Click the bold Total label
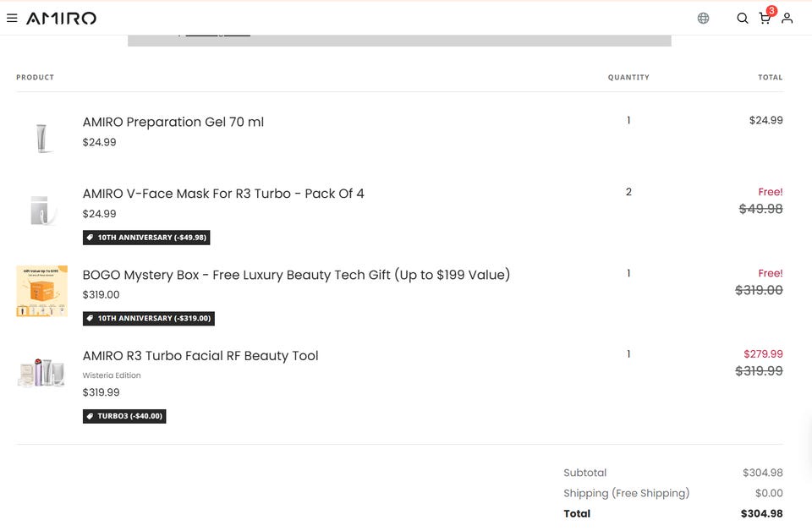The height and width of the screenshot is (531, 812). (577, 513)
